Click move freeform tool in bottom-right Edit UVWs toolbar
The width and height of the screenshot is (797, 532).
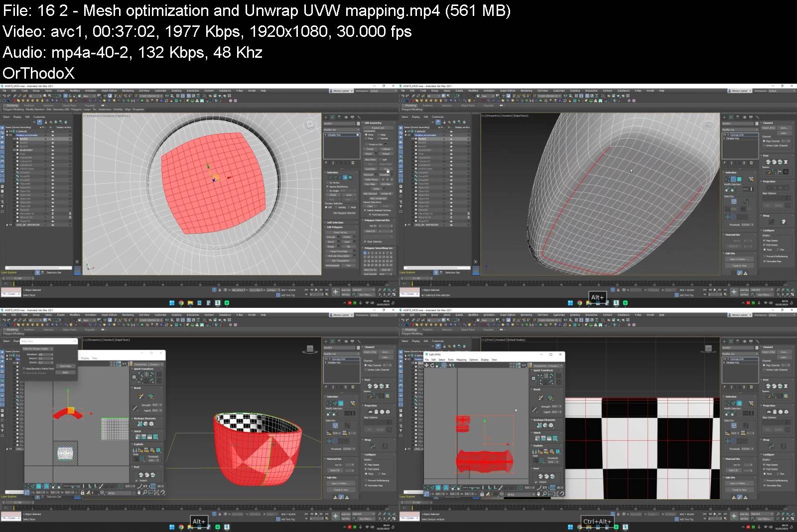[426, 365]
